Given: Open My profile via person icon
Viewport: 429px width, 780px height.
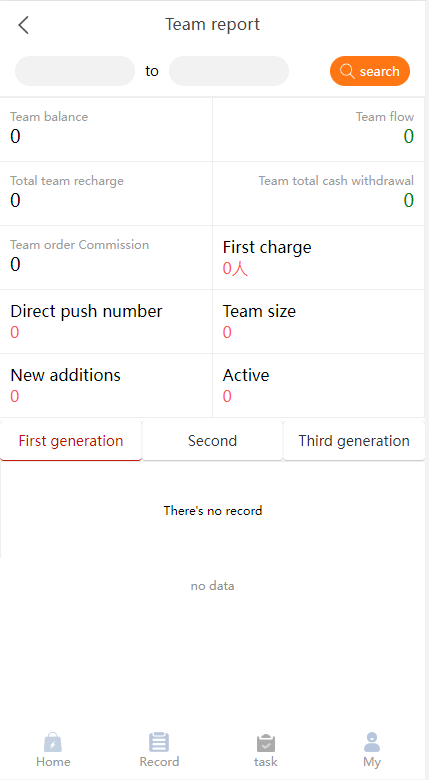Looking at the screenshot, I should (372, 742).
